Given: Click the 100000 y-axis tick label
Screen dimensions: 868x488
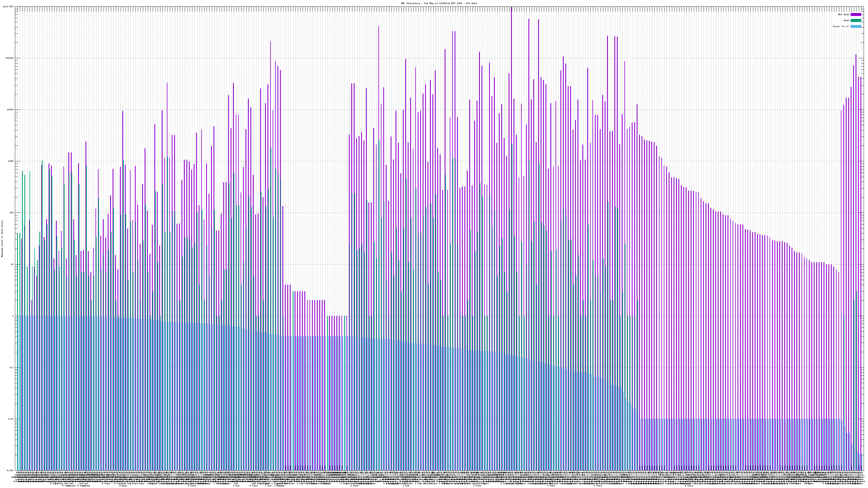Looking at the screenshot, I should pyautogui.click(x=10, y=58).
